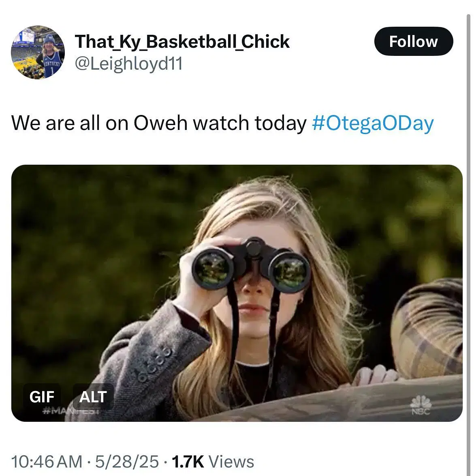Open the That_Ky_Basketball_Chick profile picture

pyautogui.click(x=38, y=52)
